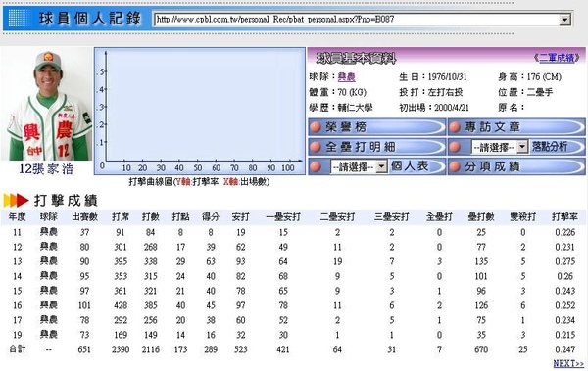Click position value 二壘手

click(x=540, y=92)
